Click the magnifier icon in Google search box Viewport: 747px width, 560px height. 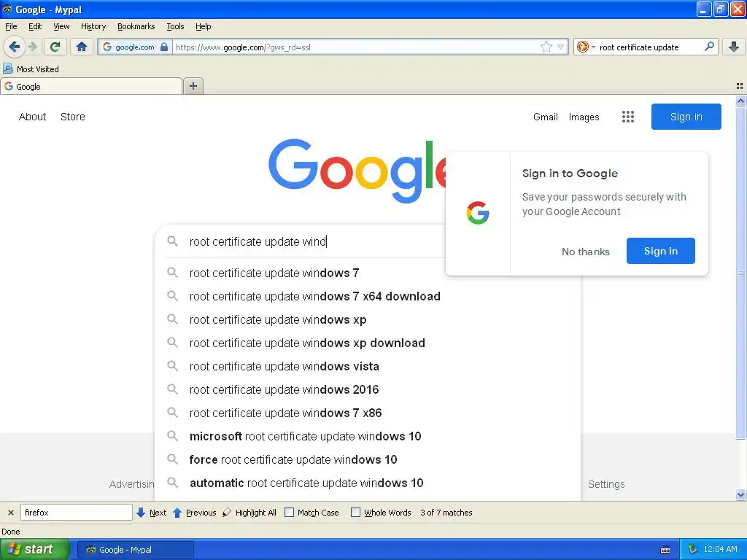tap(172, 241)
